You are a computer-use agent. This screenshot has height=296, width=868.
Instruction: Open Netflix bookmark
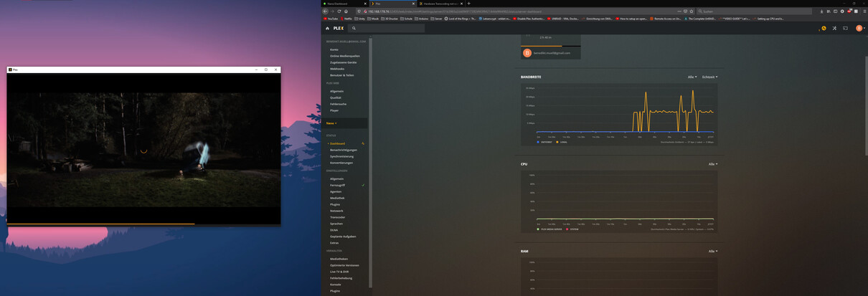(x=347, y=19)
